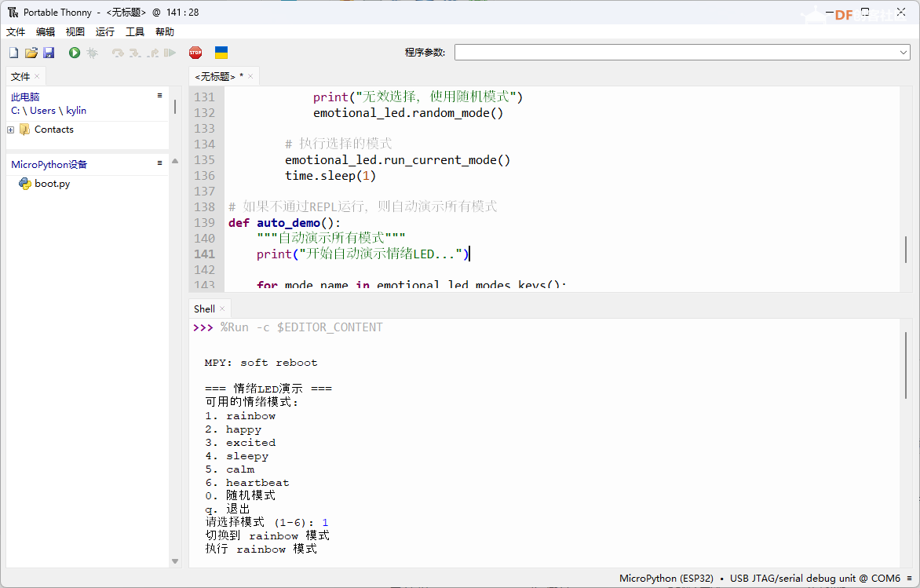Open the This Computer panel menu

[x=159, y=96]
